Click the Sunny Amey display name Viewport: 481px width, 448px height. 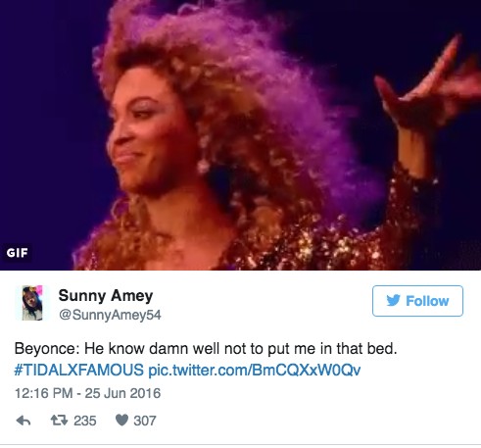tap(106, 295)
